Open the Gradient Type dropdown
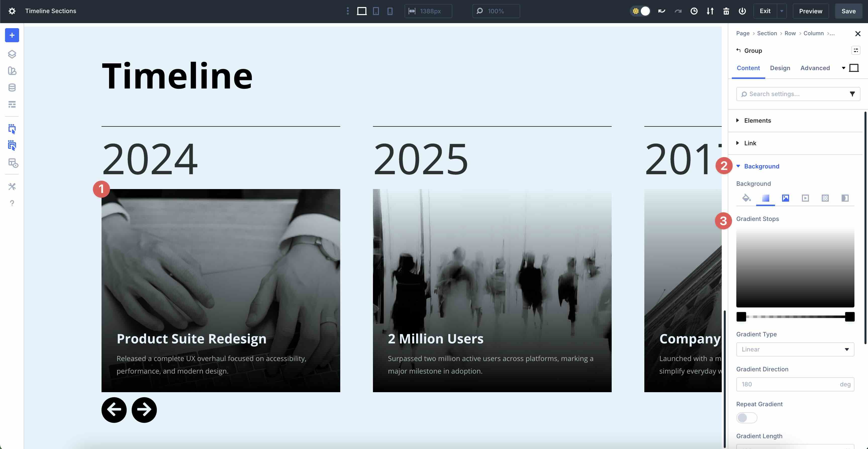Screen dimensions: 868x449 tap(795, 349)
